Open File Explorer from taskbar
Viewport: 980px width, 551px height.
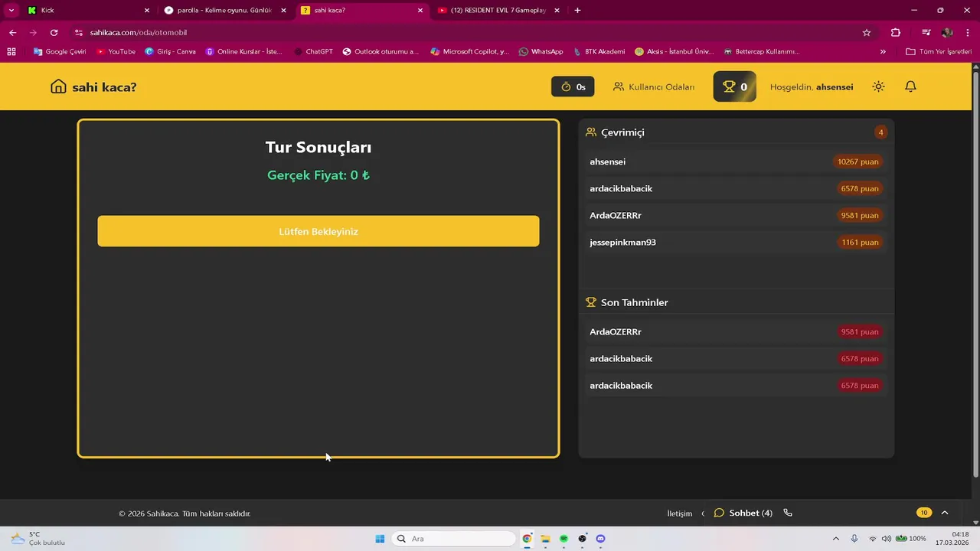(545, 539)
